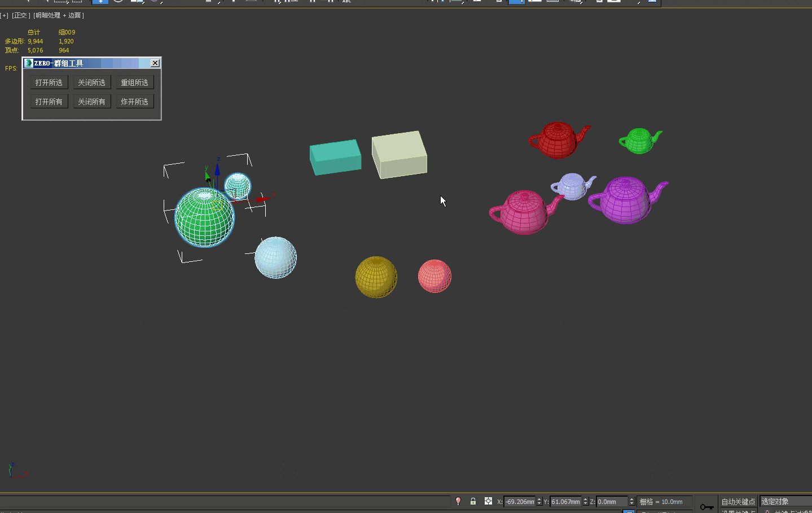This screenshot has height=513, width=812.
Task: Click the set keys key icon
Action: coord(706,506)
